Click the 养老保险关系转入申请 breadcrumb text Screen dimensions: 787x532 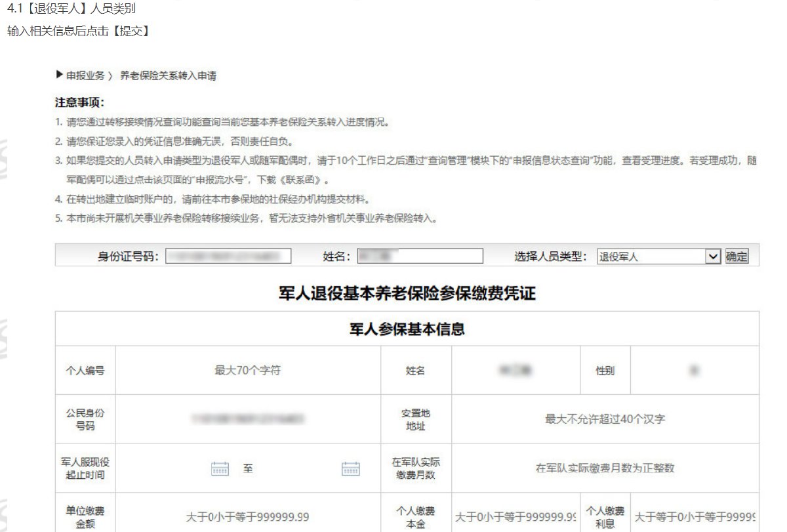point(168,75)
